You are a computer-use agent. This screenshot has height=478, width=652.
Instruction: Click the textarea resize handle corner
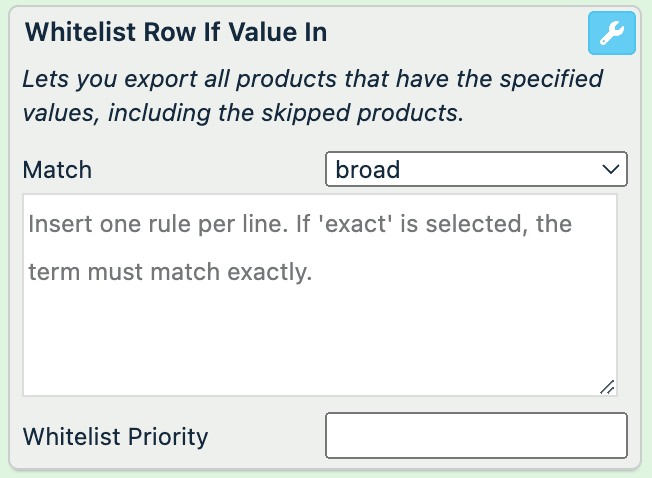[607, 386]
